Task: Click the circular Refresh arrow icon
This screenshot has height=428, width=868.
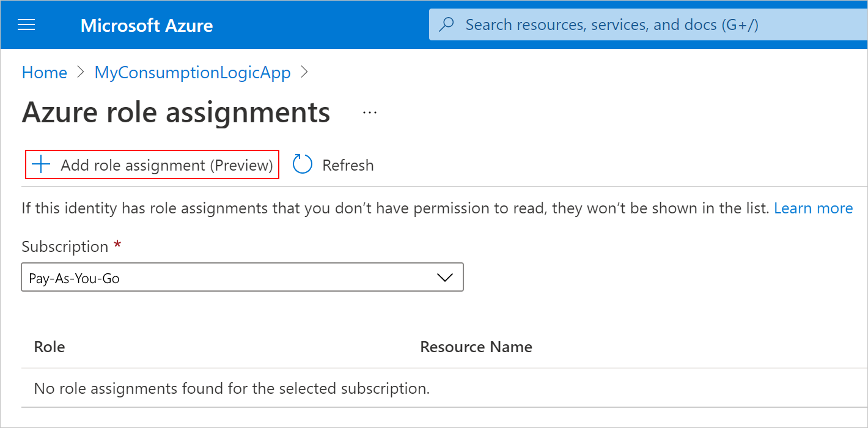Action: 303,164
